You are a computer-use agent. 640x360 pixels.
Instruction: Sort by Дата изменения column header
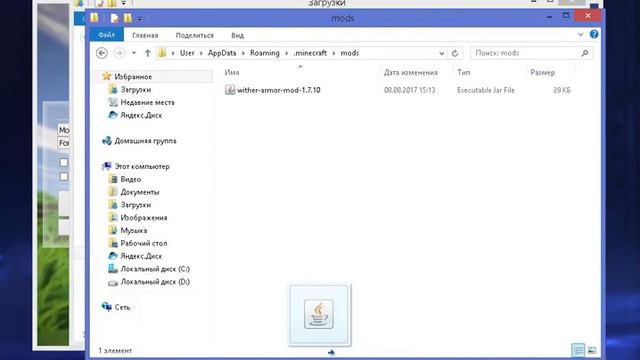click(411, 73)
